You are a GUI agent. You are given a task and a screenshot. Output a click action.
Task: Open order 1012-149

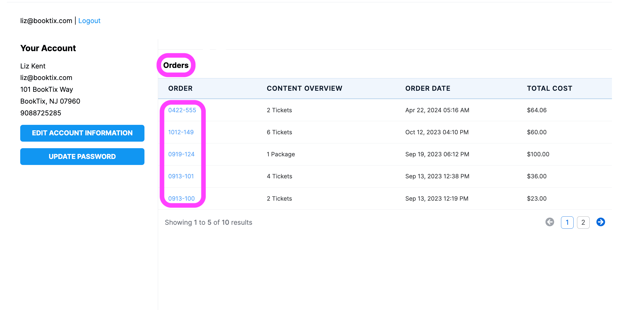(x=181, y=132)
